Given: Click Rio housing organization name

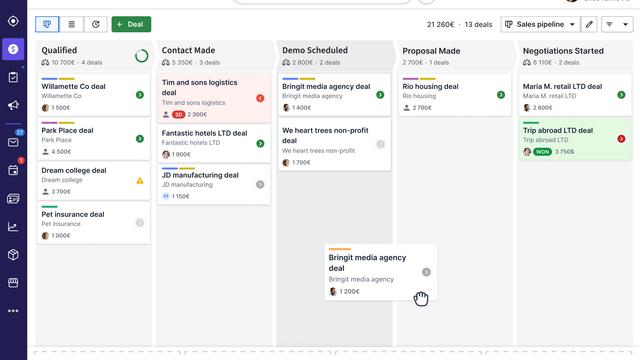Looking at the screenshot, I should point(419,96).
